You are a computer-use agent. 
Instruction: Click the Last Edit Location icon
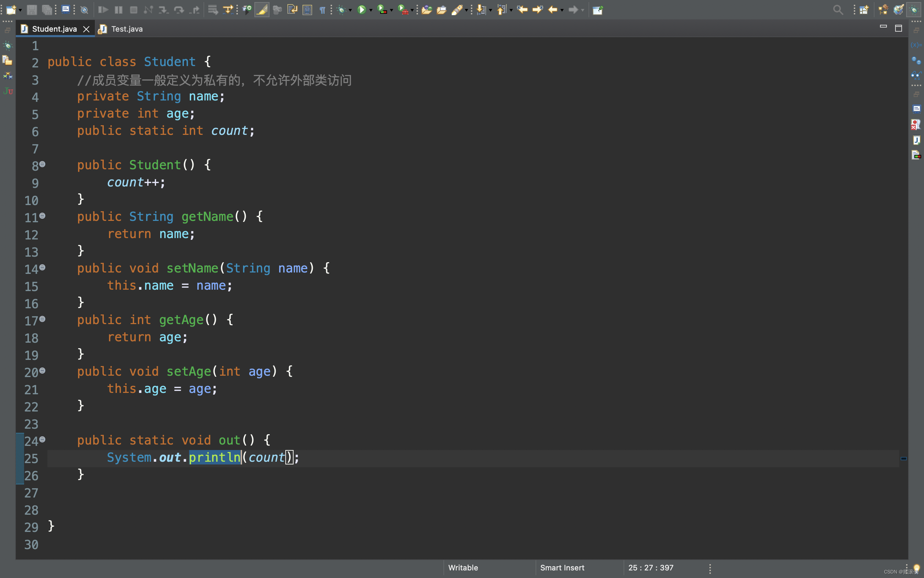pyautogui.click(x=522, y=10)
